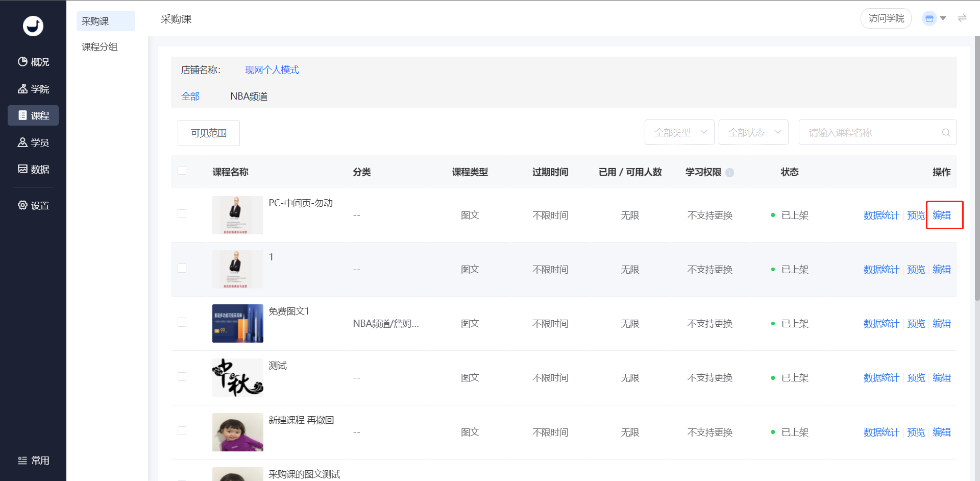Click 编辑 for PC-中间页-勿动
Screen dimensions: 980x481
(x=942, y=215)
